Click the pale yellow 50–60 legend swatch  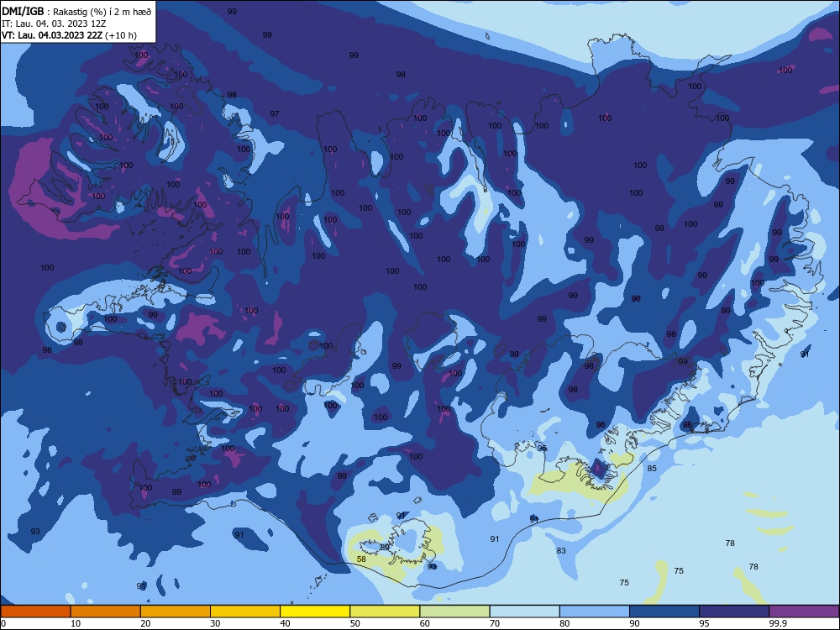(x=386, y=612)
